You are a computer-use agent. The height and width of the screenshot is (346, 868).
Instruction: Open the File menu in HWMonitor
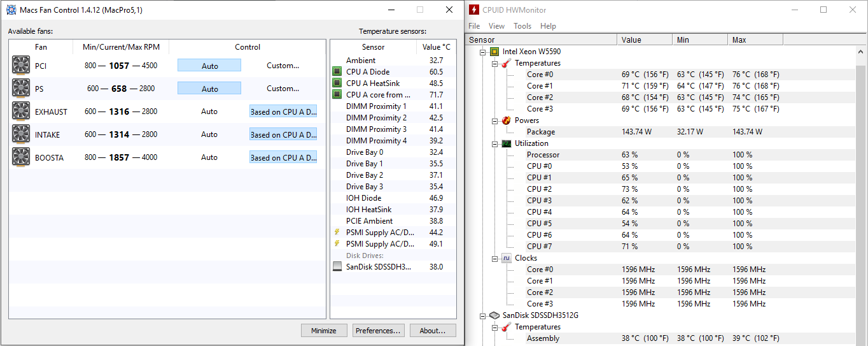tap(474, 26)
